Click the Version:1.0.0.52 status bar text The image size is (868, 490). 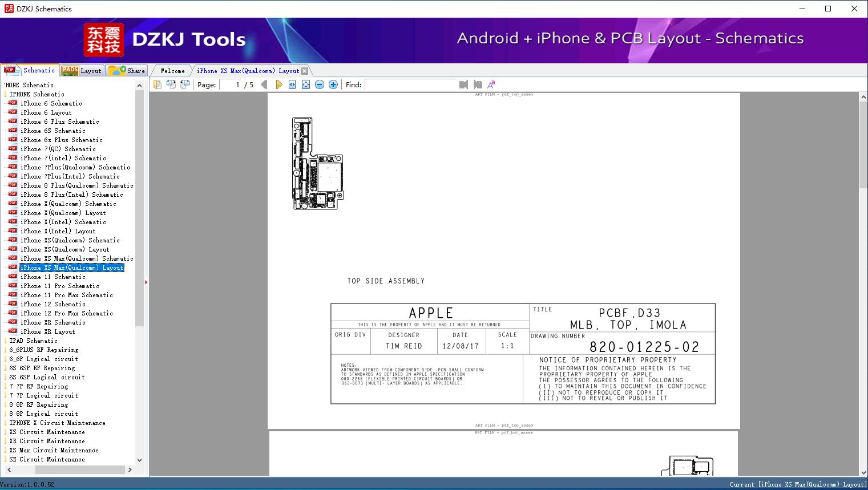pyautogui.click(x=28, y=484)
